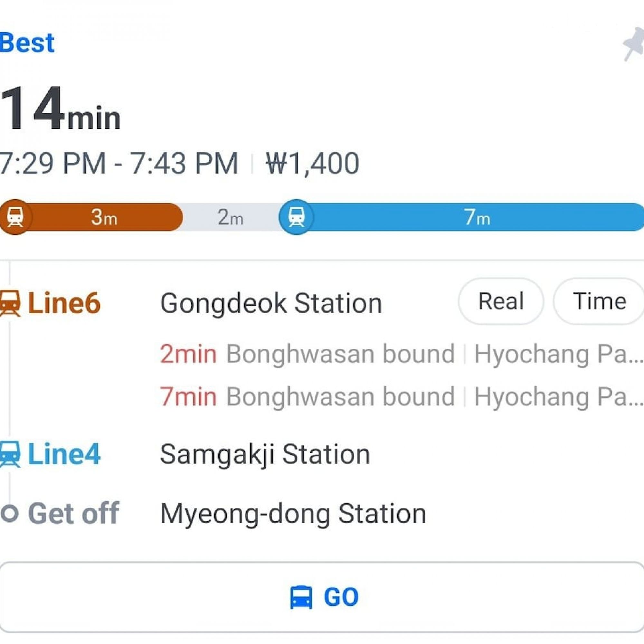This screenshot has height=644, width=644.
Task: Select the blue 7m route segment
Action: (477, 217)
